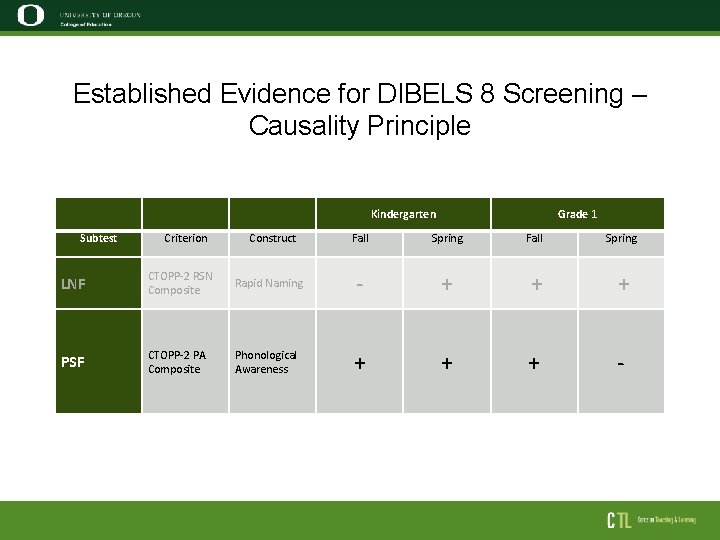Click Grade 1 Fall header cell
Image resolution: width=720 pixels, height=540 pixels.
534,244
